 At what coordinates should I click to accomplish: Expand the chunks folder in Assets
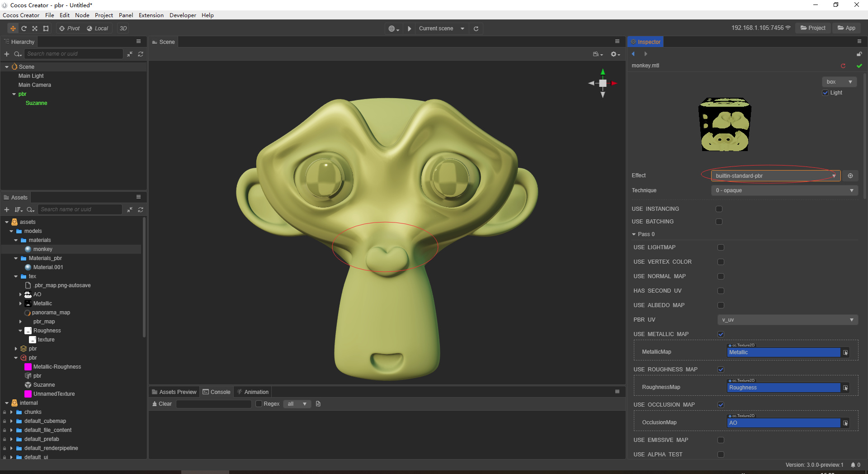(x=11, y=412)
